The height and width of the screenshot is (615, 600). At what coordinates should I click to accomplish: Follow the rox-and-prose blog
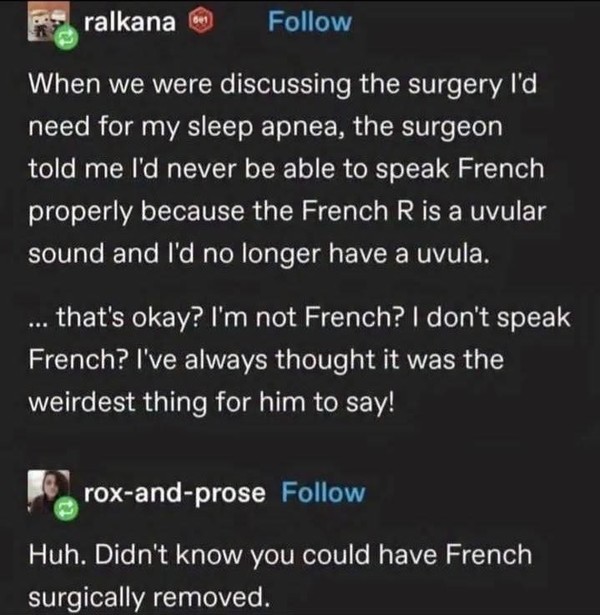[x=324, y=492]
